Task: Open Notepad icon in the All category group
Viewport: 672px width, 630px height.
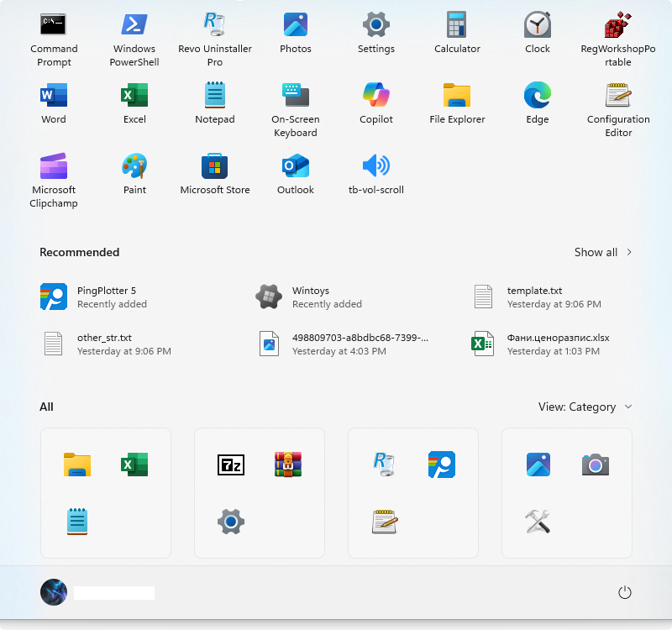Action: [77, 521]
